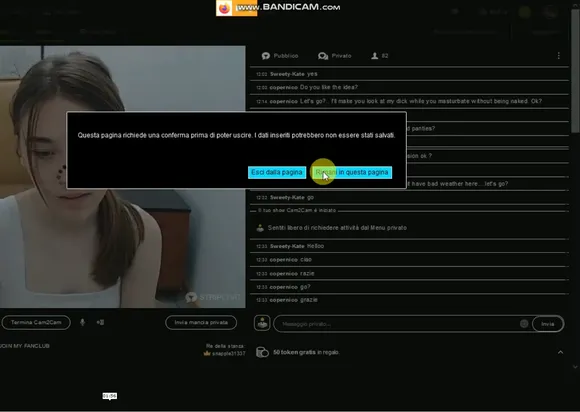
Task: Switch to the Pubblico chat tab
Action: [x=280, y=56]
